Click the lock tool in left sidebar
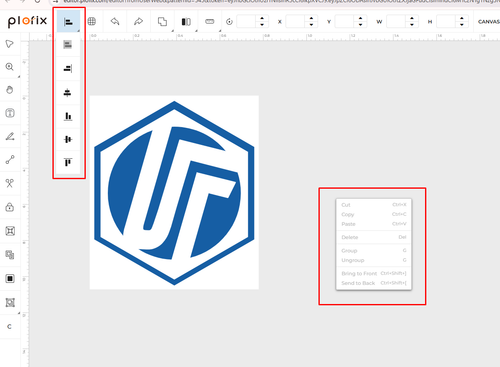This screenshot has height=367, width=500. [x=10, y=207]
